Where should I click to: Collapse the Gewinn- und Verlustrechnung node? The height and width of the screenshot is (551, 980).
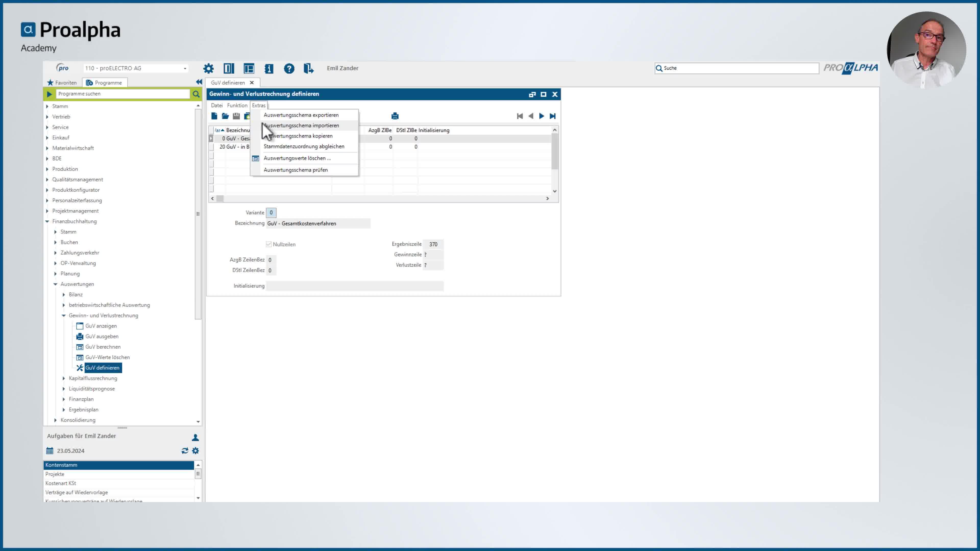coord(64,316)
